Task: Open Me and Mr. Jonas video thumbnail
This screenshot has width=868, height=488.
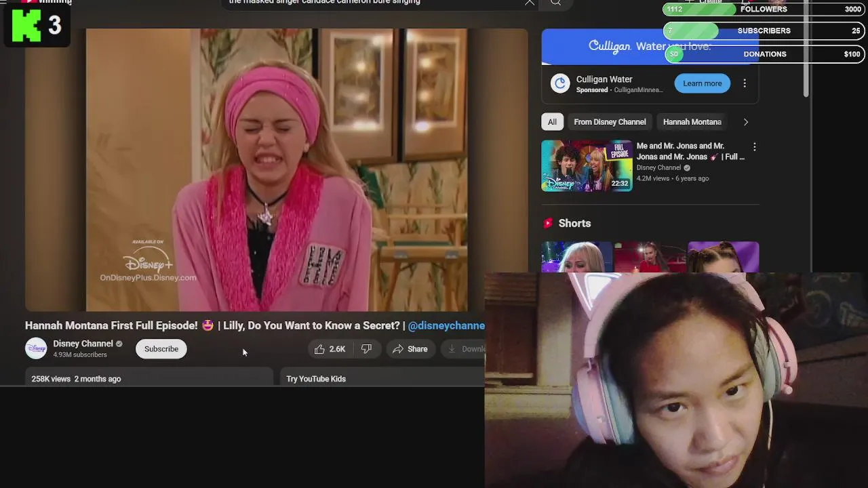Action: click(x=587, y=166)
